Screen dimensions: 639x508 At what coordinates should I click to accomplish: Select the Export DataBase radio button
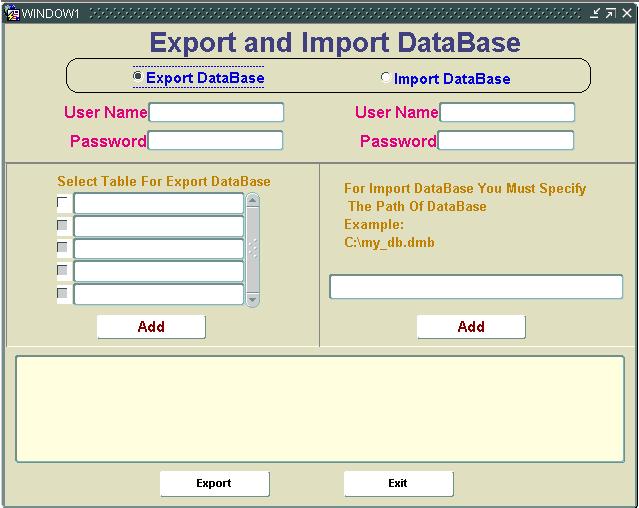138,76
